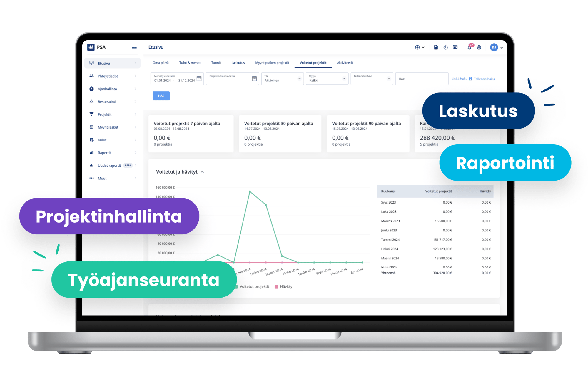
Task: Open the settings gear icon
Action: (479, 47)
